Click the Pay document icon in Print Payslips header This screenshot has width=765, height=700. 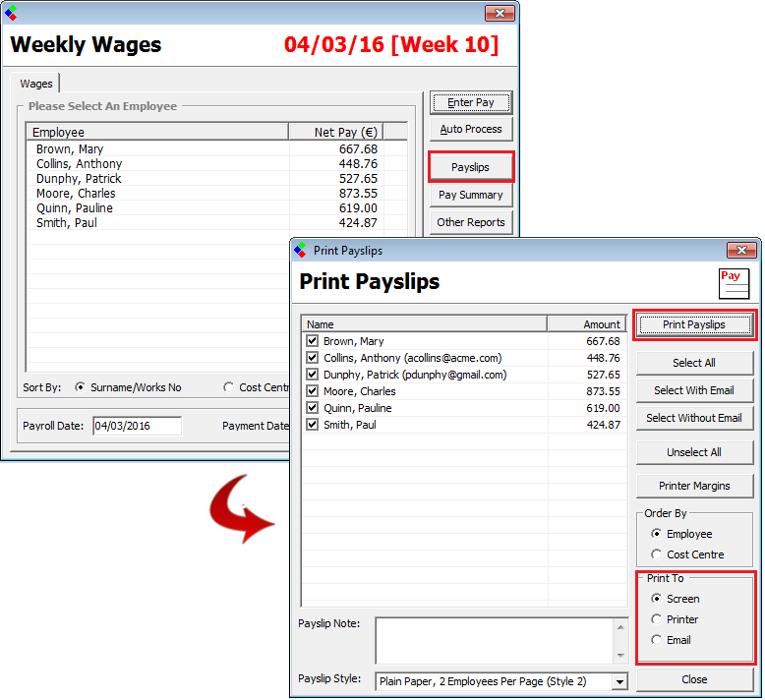[x=735, y=283]
